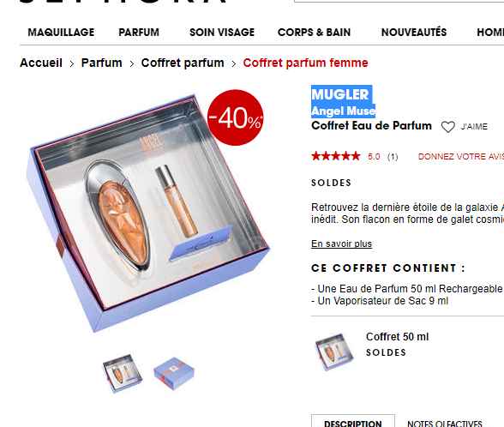Image resolution: width=504 pixels, height=427 pixels.
Task: Switch to the DESCRIPTION tab
Action: tap(353, 423)
